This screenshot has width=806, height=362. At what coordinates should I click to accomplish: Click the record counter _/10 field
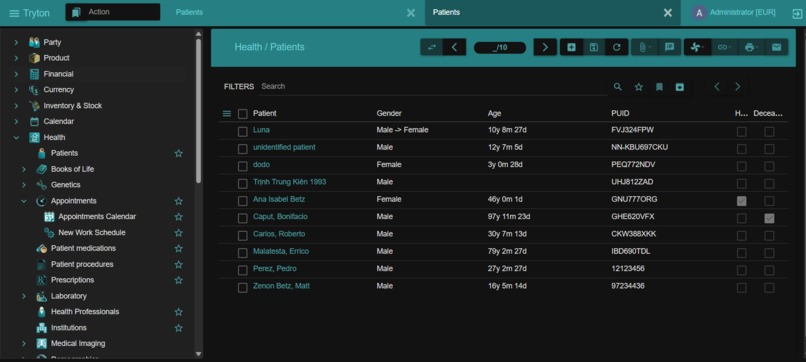[500, 48]
